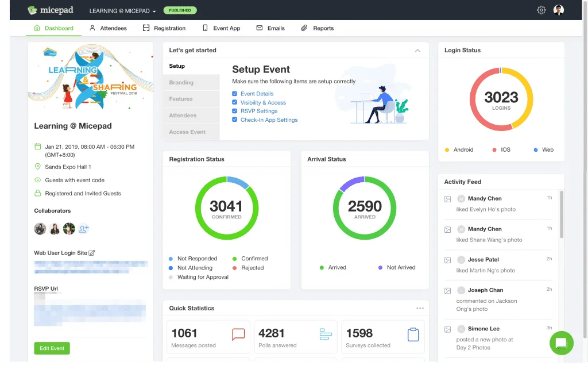Collapse the Let's get started panel
588x373 pixels.
coord(418,49)
